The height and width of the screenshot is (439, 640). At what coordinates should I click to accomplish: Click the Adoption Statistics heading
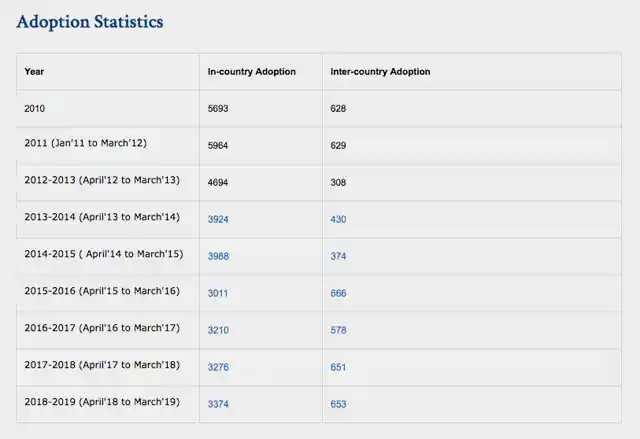coord(90,22)
